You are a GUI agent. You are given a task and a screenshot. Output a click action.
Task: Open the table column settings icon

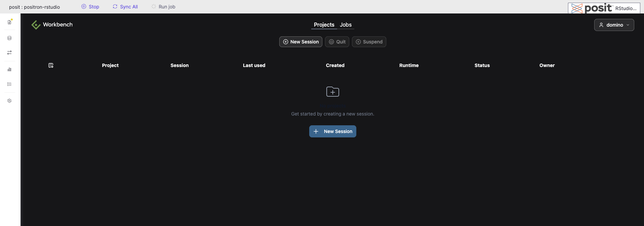click(x=51, y=65)
